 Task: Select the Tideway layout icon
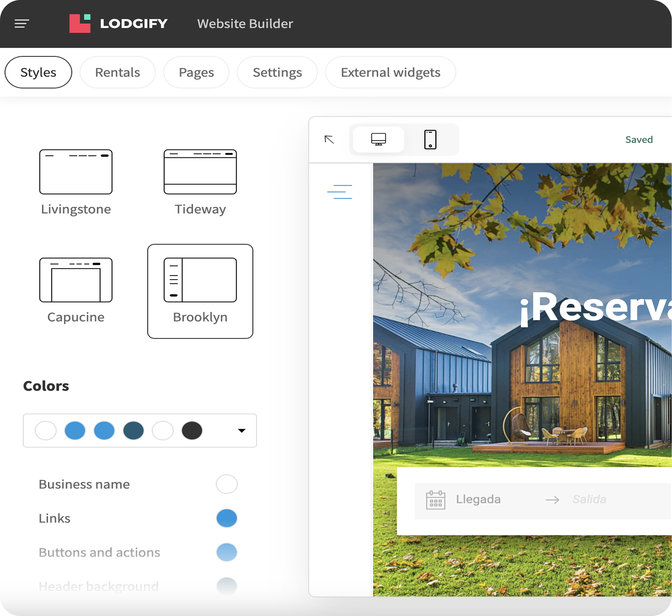click(x=200, y=172)
